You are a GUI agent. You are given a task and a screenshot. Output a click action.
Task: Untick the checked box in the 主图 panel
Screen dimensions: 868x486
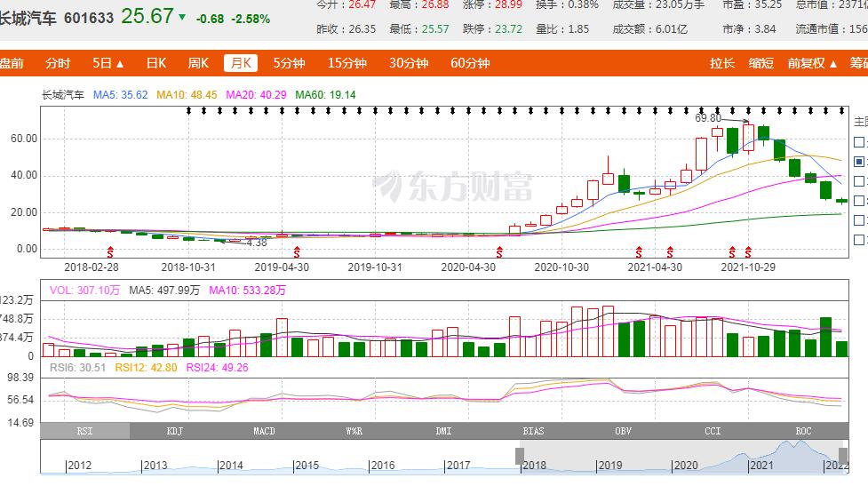pyautogui.click(x=858, y=162)
